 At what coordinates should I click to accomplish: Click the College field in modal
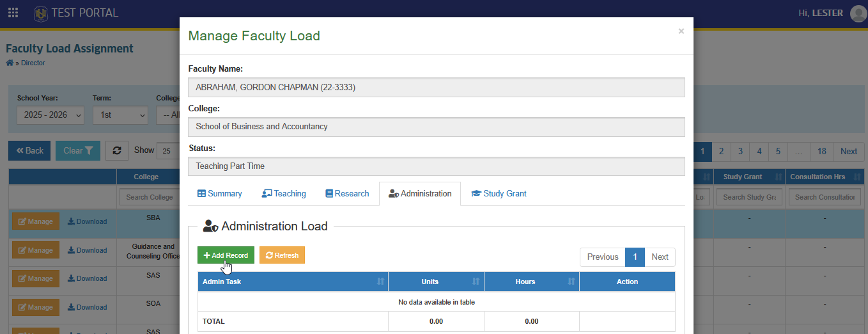pyautogui.click(x=437, y=127)
